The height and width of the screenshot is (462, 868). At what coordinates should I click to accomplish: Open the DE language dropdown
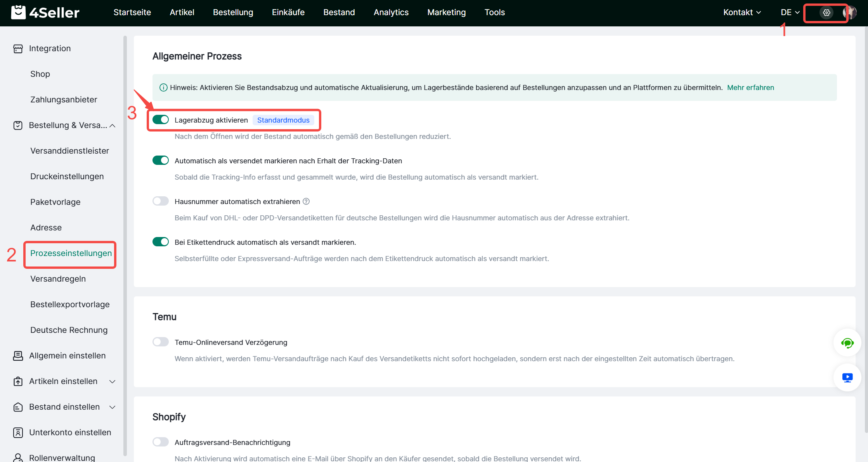(790, 12)
